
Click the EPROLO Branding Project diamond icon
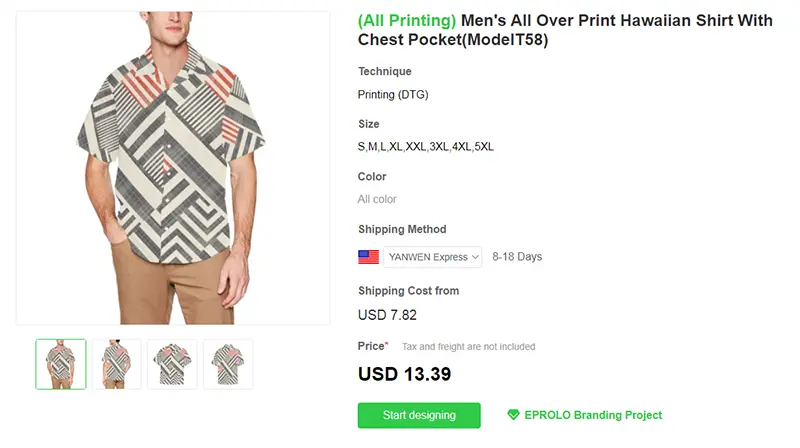click(x=513, y=415)
